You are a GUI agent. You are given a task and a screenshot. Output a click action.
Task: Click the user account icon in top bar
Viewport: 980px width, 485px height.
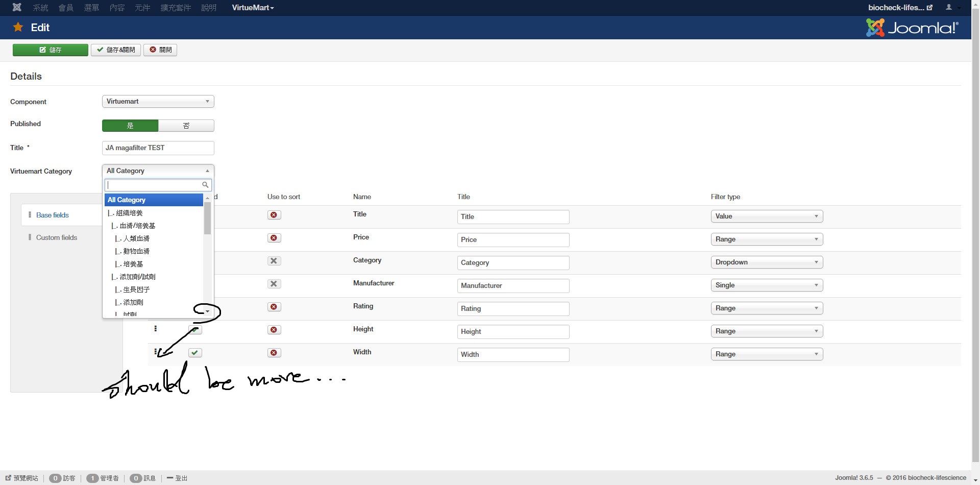pos(949,7)
